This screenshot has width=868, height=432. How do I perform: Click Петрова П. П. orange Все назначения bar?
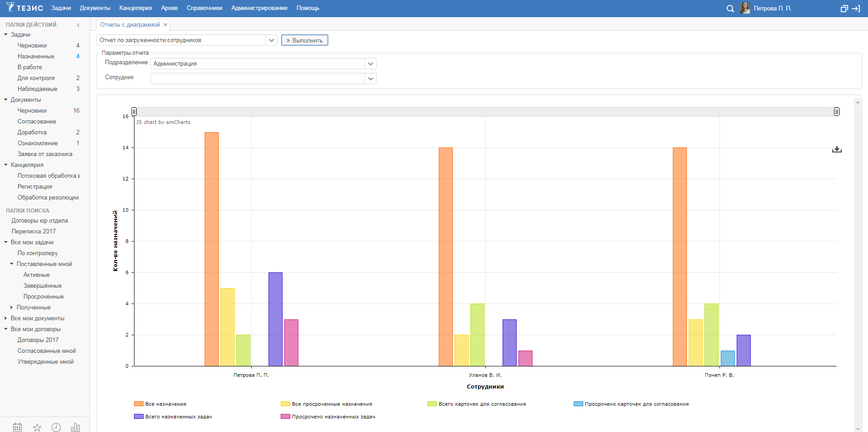211,249
